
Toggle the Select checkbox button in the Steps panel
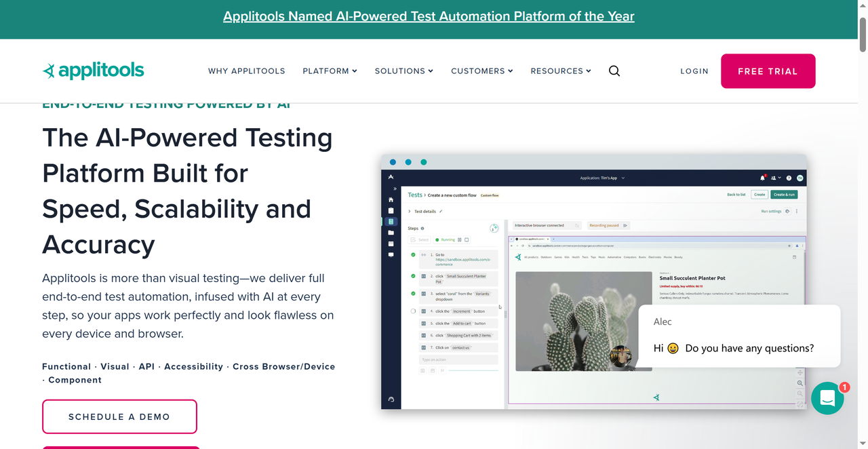pos(420,239)
